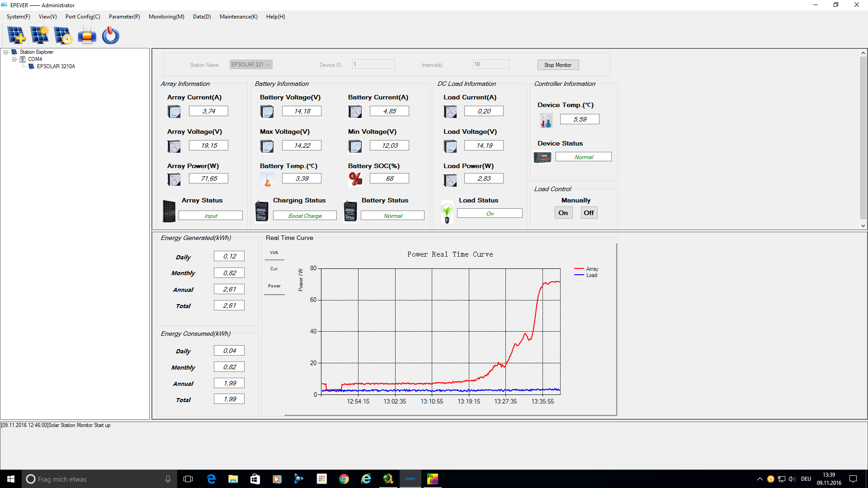Select EPSOLAR 3210A in station tree
The image size is (868, 488).
click(56, 66)
